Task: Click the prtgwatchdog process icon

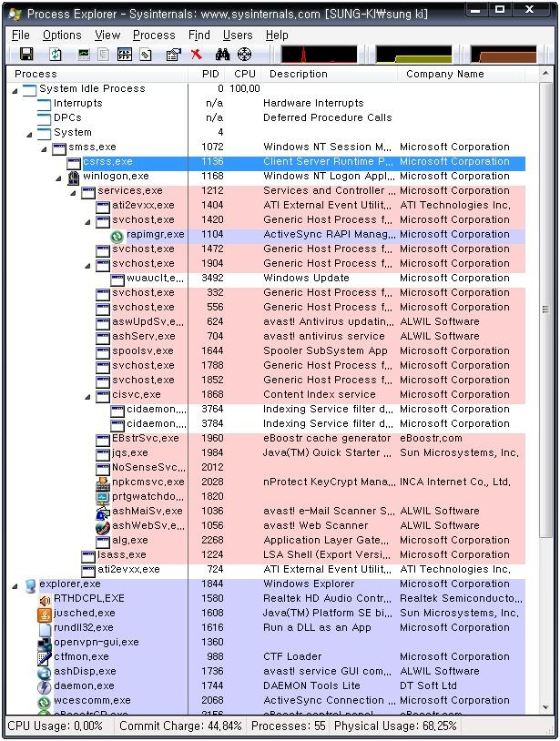Action: point(103,498)
